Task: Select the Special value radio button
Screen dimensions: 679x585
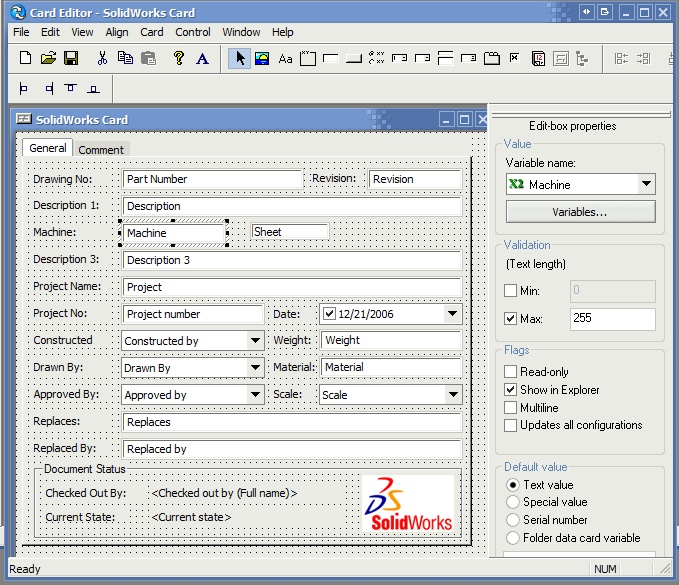Action: coord(513,502)
